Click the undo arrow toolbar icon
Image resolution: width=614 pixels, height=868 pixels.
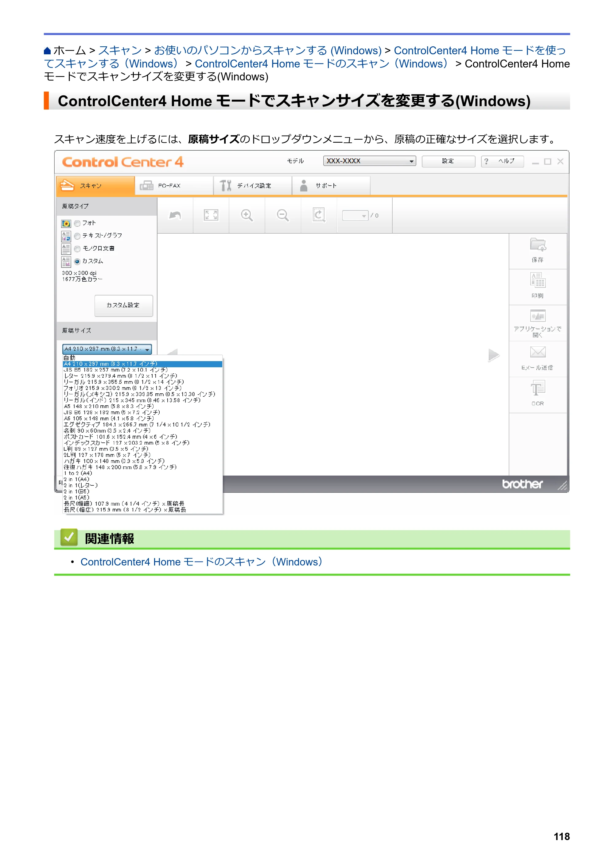[175, 215]
